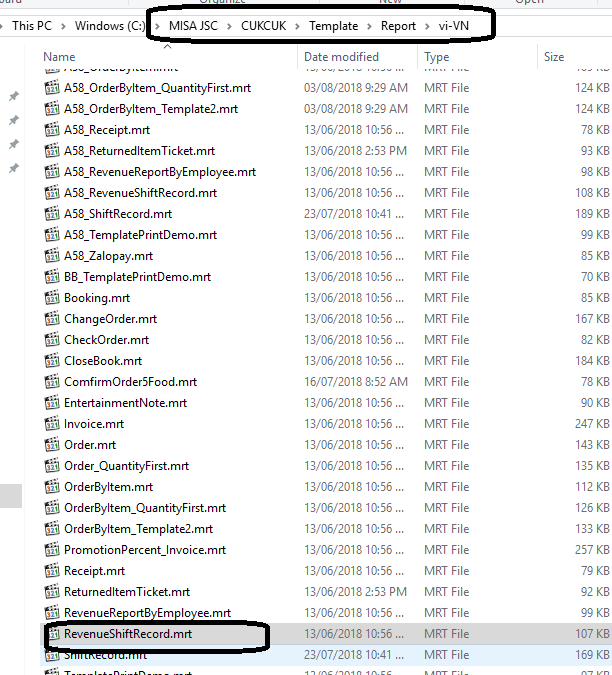The width and height of the screenshot is (612, 675).
Task: Click the 16/07/2018 8:52 AM date cell
Action: [x=355, y=382]
